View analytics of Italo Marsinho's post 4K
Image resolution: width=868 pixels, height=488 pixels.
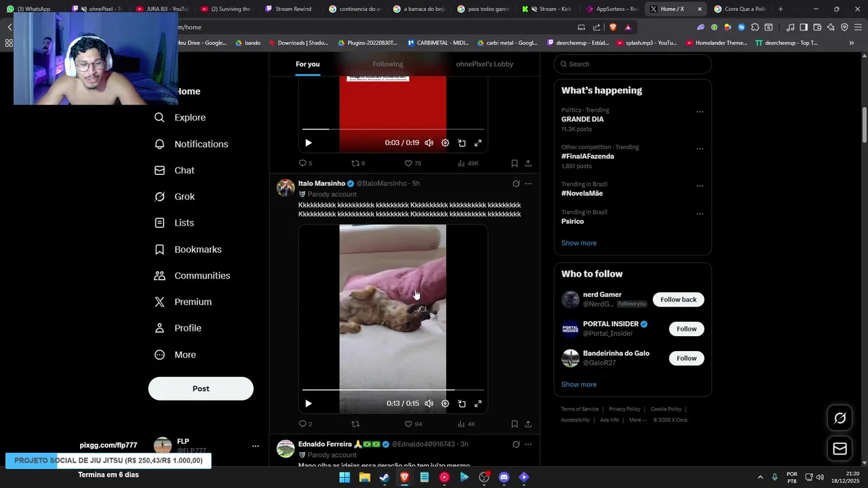pyautogui.click(x=467, y=424)
